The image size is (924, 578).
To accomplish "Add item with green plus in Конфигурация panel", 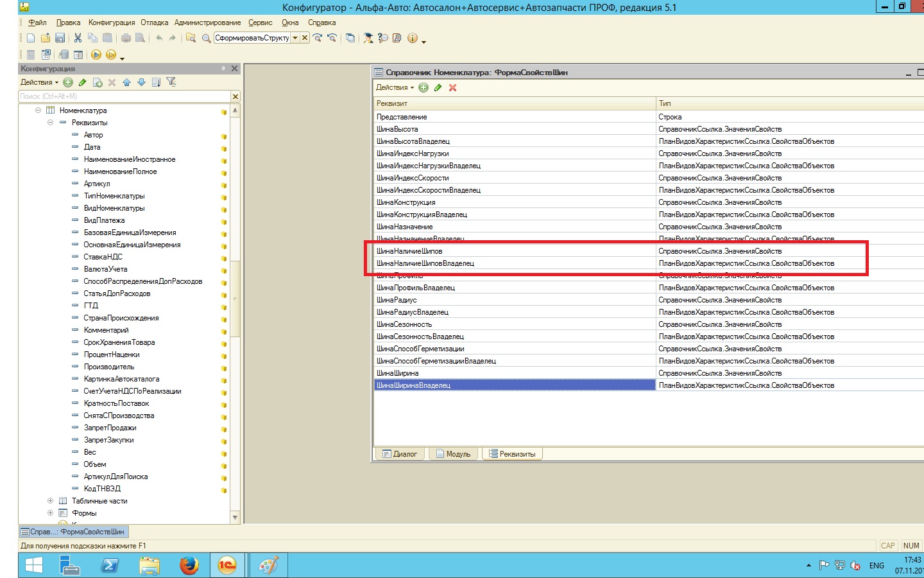I will [x=68, y=82].
